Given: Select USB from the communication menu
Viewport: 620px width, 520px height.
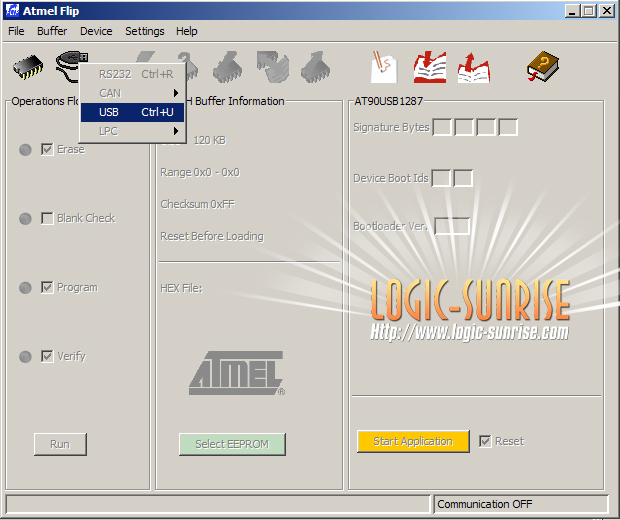Looking at the screenshot, I should [132, 112].
